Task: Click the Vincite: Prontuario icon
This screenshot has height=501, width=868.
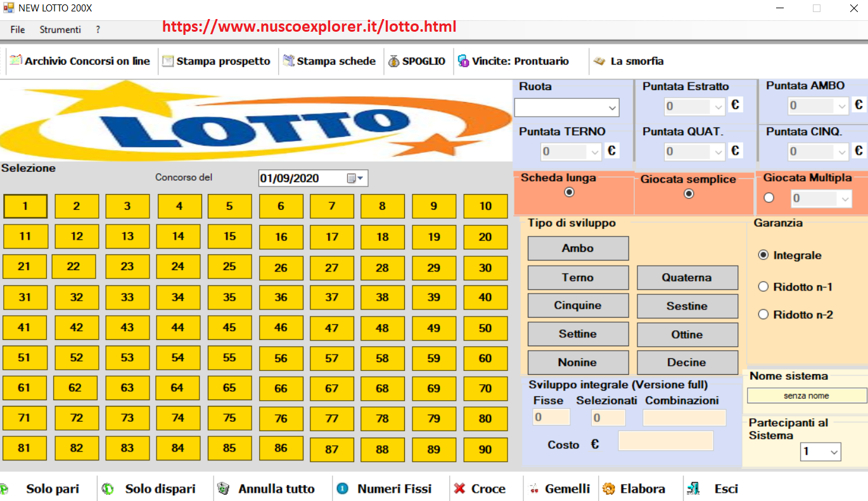Action: tap(463, 62)
